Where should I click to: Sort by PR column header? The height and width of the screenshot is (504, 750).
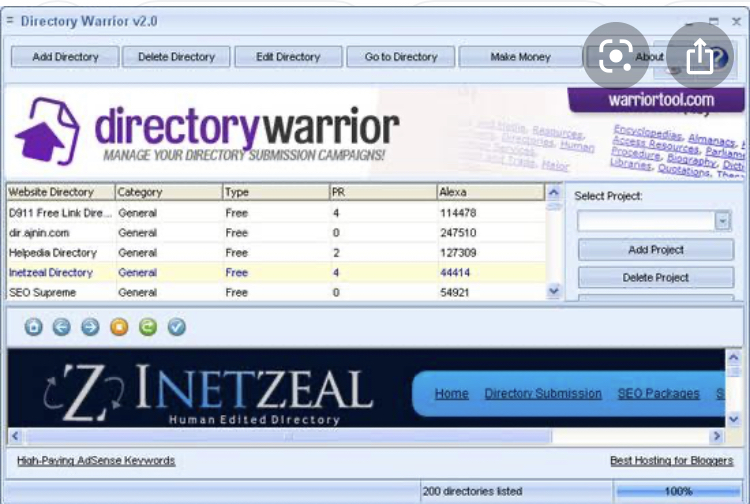click(383, 192)
